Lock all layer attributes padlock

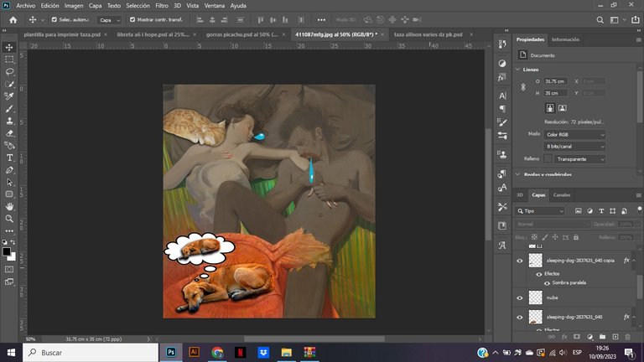click(x=576, y=237)
